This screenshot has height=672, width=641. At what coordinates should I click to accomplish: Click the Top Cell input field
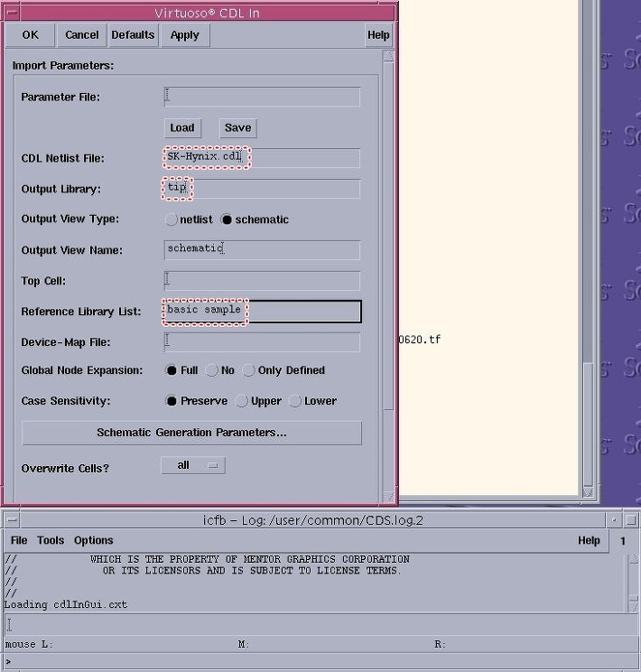(x=262, y=281)
